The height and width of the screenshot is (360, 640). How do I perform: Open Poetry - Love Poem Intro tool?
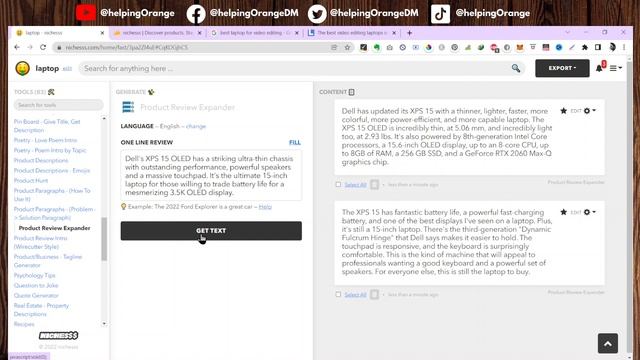[x=45, y=140]
